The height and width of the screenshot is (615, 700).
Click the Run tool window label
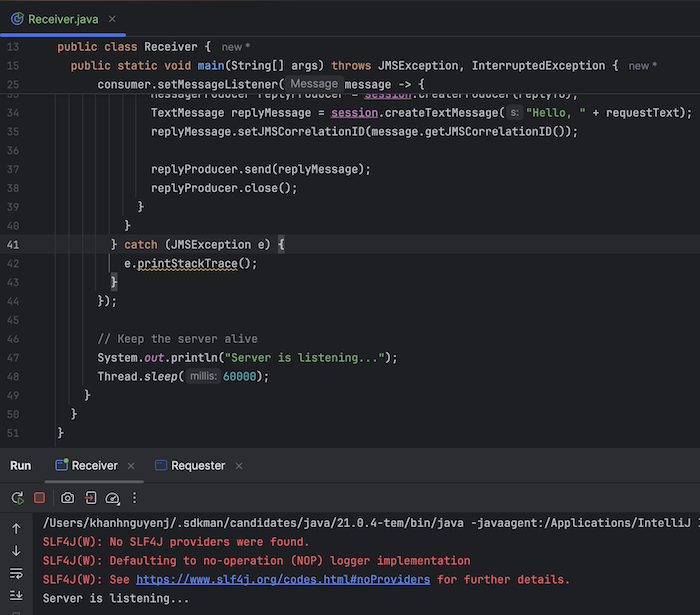(21, 465)
